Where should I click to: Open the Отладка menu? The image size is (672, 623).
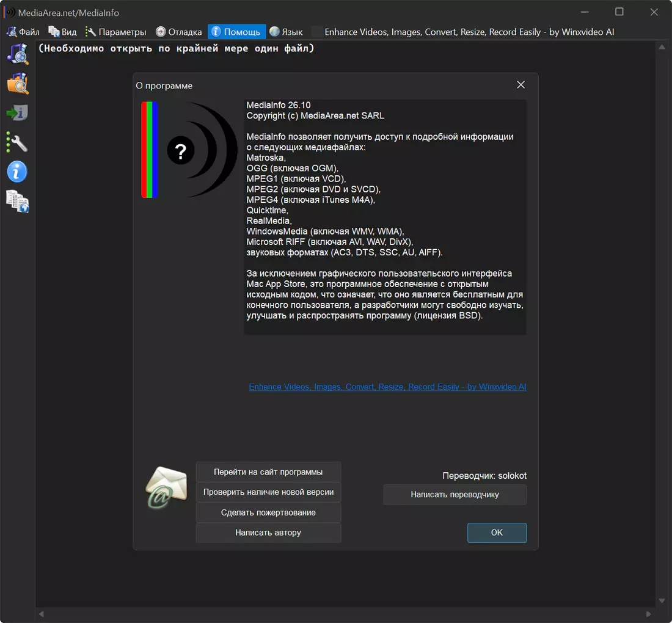179,32
